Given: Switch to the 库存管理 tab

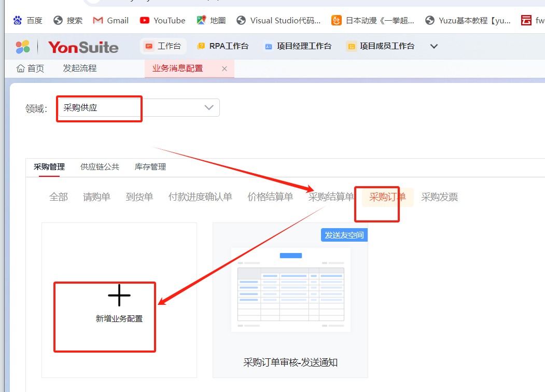Looking at the screenshot, I should click(x=150, y=167).
